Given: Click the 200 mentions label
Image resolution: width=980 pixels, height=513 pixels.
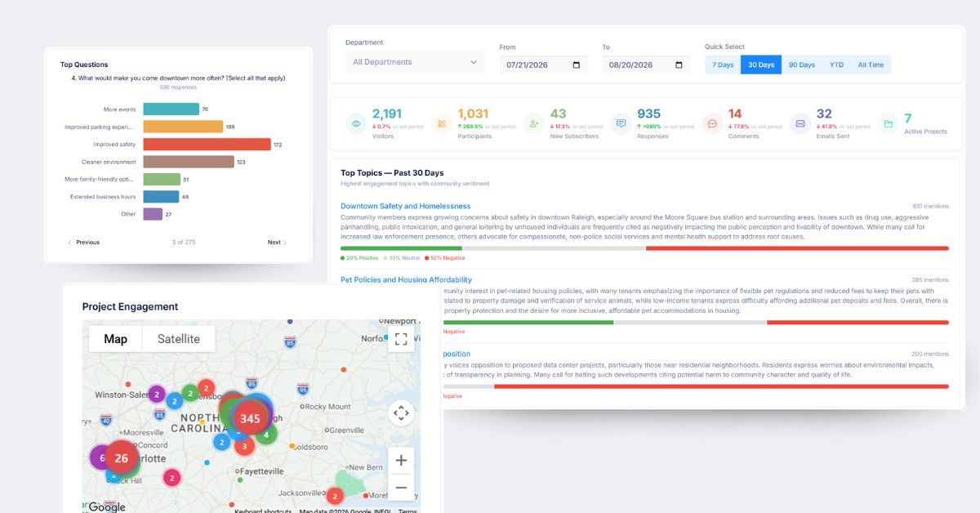Looking at the screenshot, I should (930, 354).
